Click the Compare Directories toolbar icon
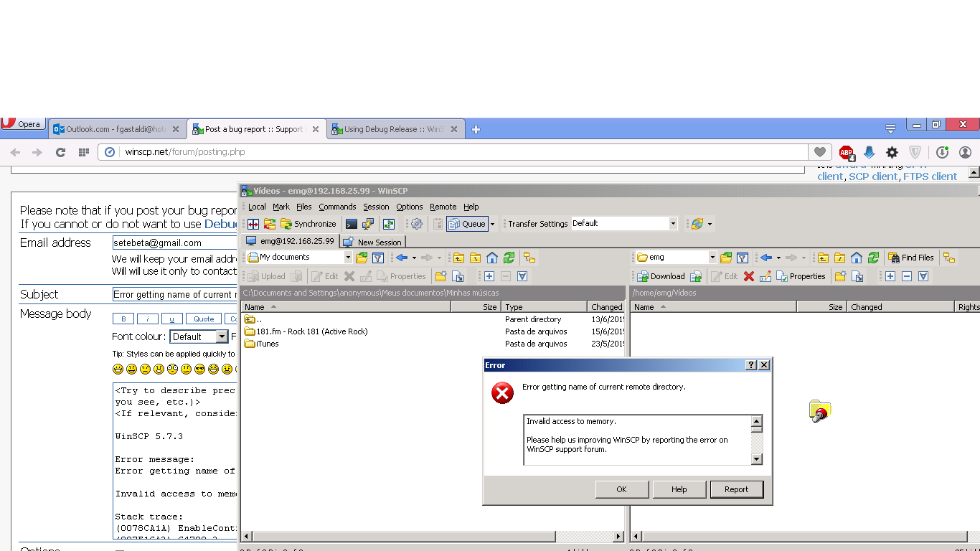The height and width of the screenshot is (551, 980). pyautogui.click(x=253, y=224)
